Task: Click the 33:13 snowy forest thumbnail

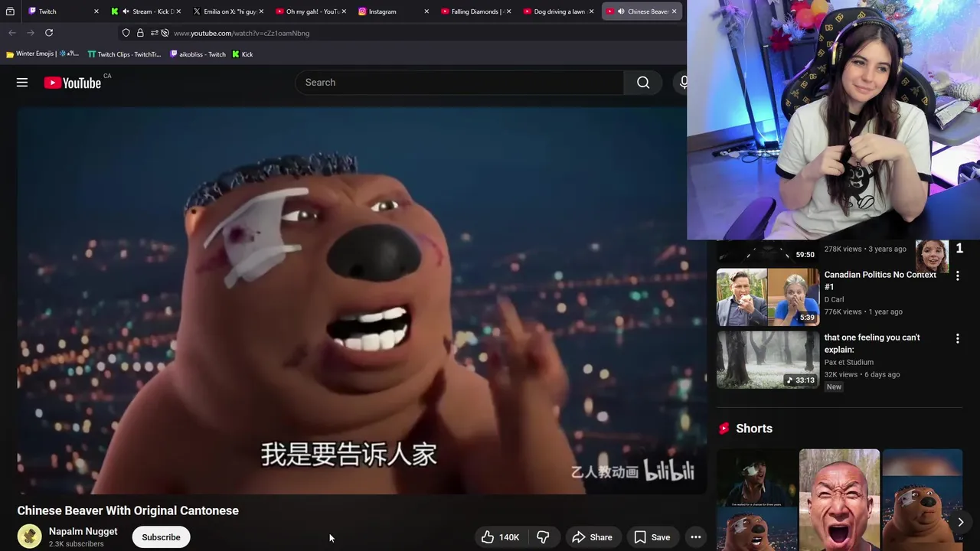Action: tap(768, 360)
